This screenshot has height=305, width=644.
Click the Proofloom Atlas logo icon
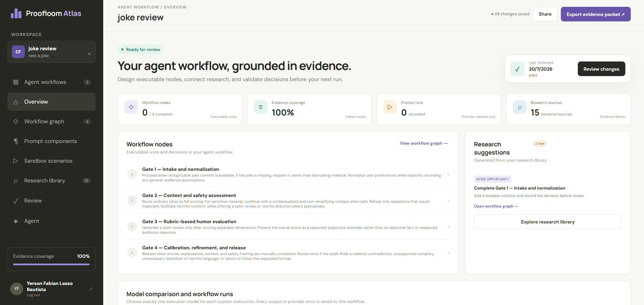[x=16, y=14]
